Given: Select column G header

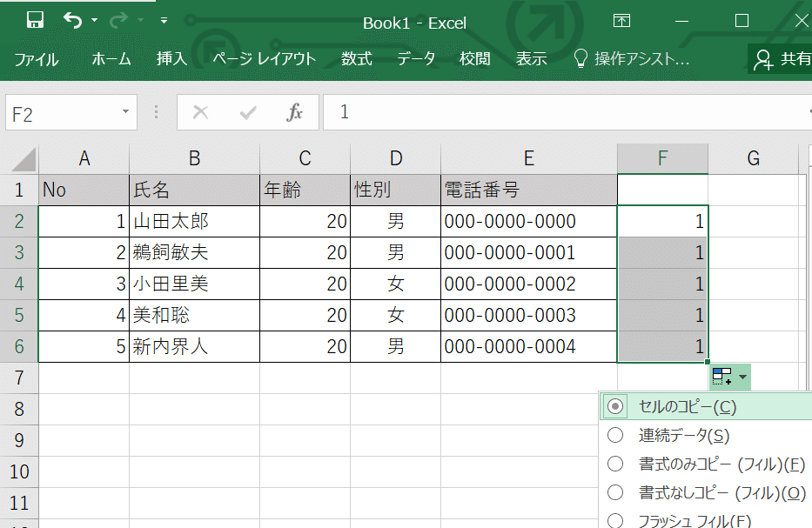Looking at the screenshot, I should click(753, 158).
